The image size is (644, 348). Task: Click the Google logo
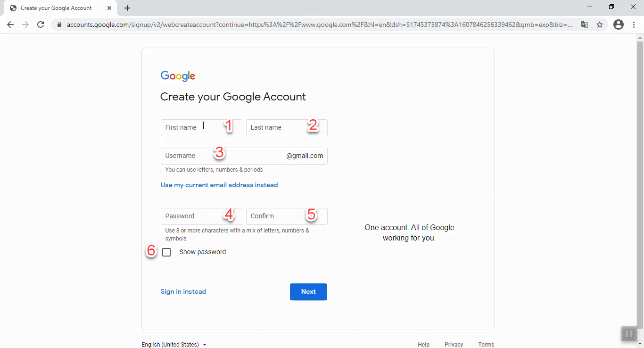(x=178, y=76)
